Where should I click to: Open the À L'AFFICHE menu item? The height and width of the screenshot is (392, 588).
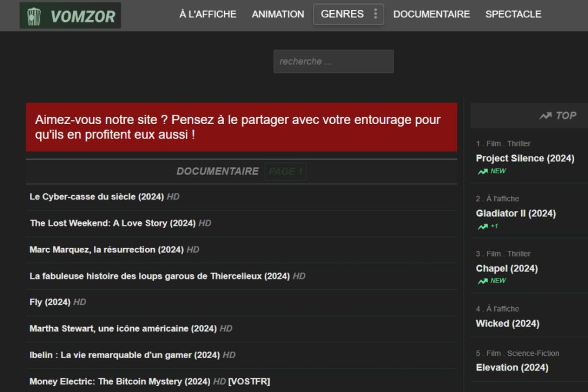click(208, 14)
